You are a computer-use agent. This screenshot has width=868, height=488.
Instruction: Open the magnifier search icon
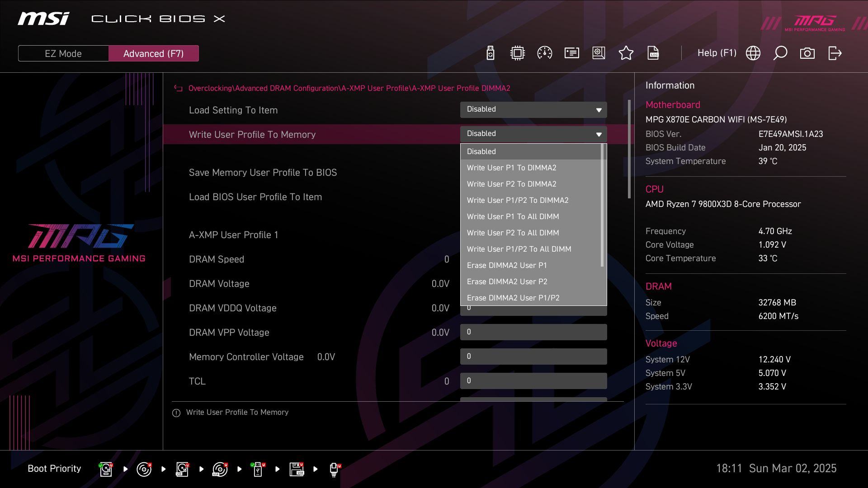tap(780, 53)
